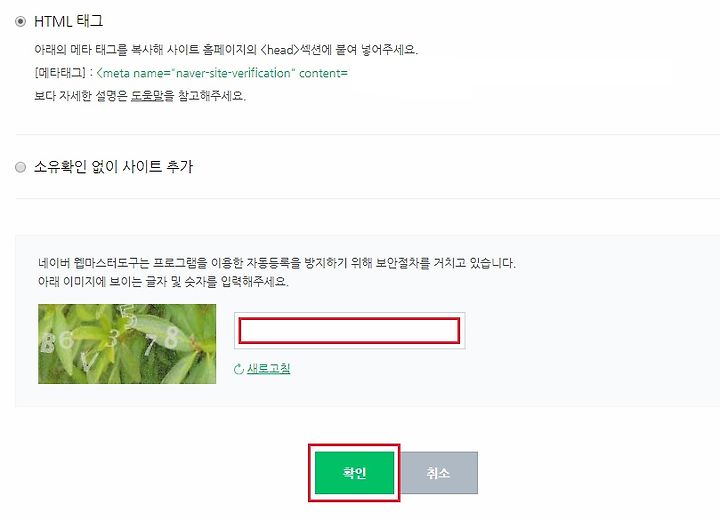Click the green naver-site-verification meta tag code
This screenshot has width=720, height=520.
click(x=222, y=73)
